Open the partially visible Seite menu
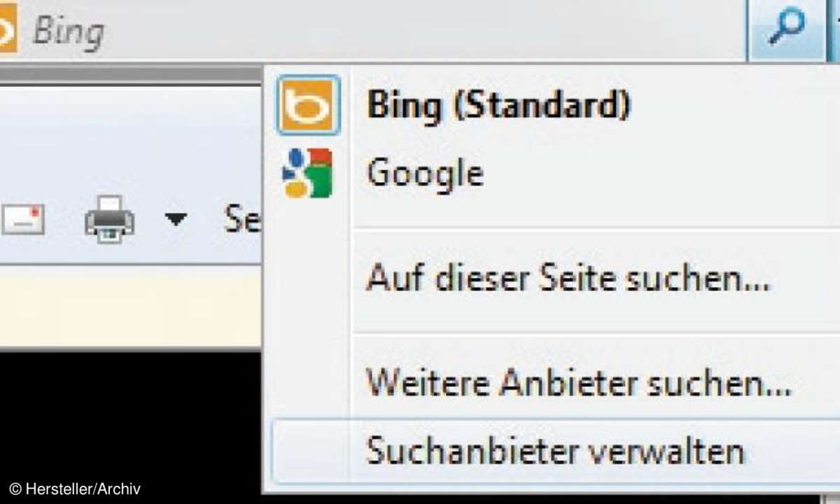Screen dimensions: 840x504 242,220
